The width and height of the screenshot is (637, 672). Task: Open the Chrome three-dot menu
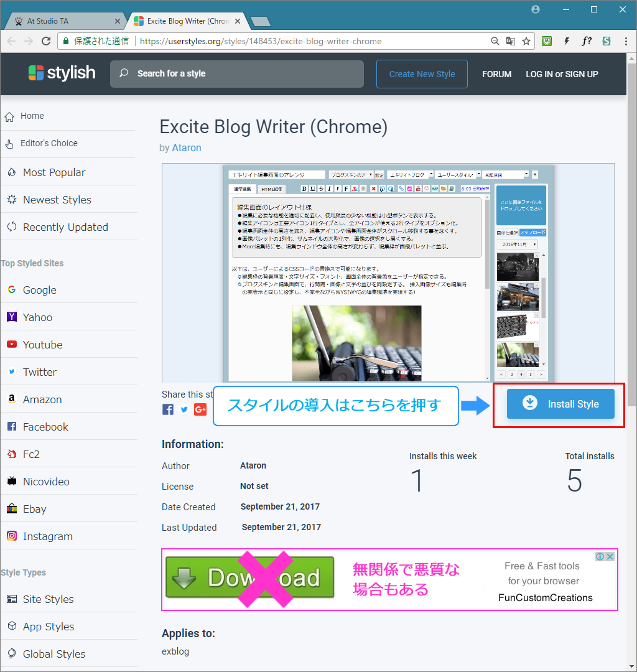pos(626,41)
